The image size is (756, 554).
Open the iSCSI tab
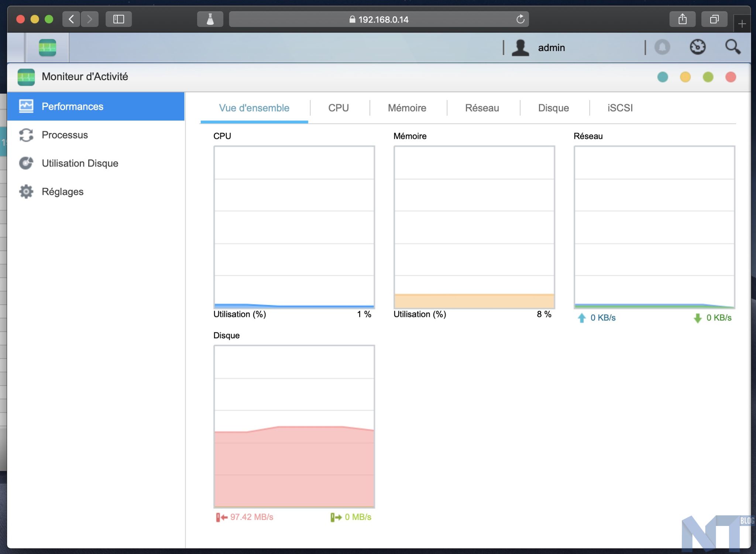coord(620,108)
